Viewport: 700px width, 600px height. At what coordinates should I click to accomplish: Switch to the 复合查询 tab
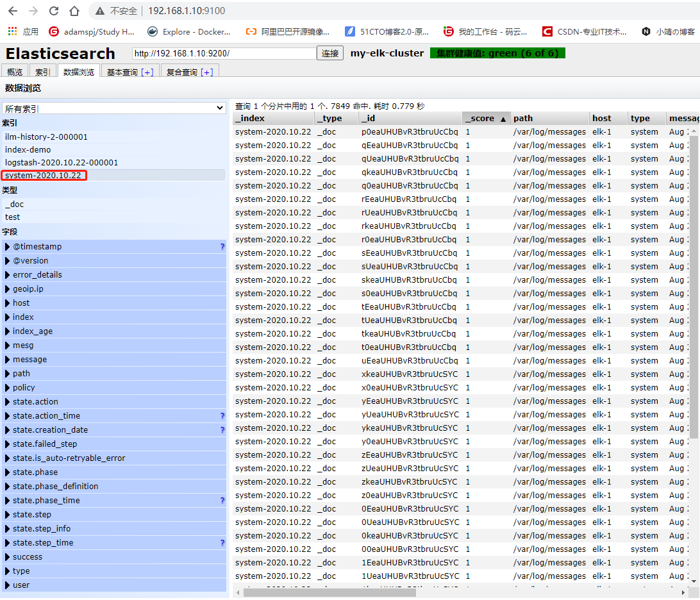pyautogui.click(x=182, y=72)
